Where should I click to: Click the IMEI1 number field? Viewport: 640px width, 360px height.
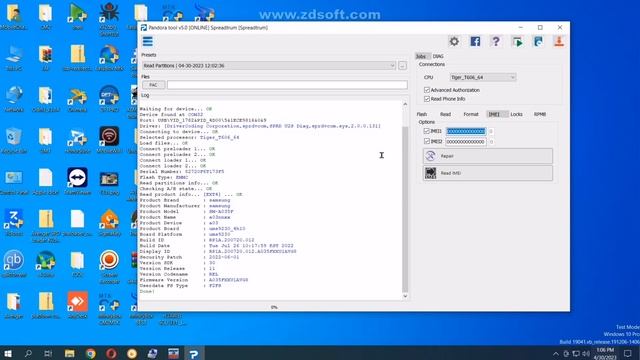(466, 131)
